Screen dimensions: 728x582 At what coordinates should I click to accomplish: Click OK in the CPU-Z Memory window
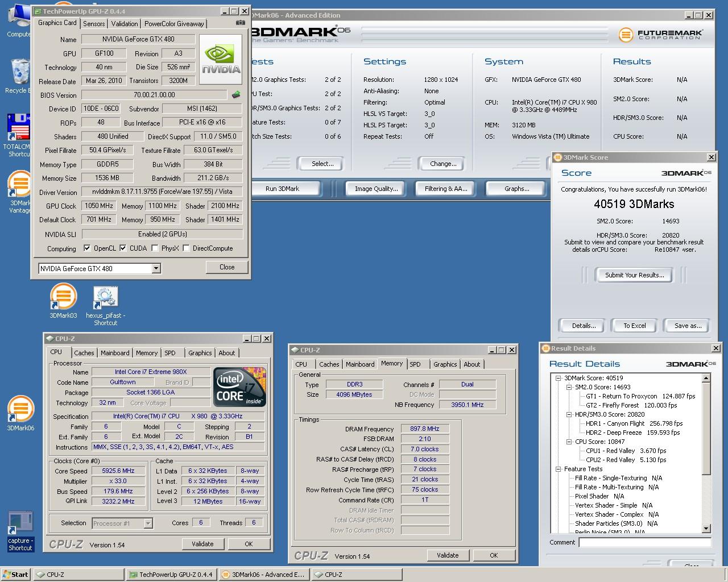point(494,555)
